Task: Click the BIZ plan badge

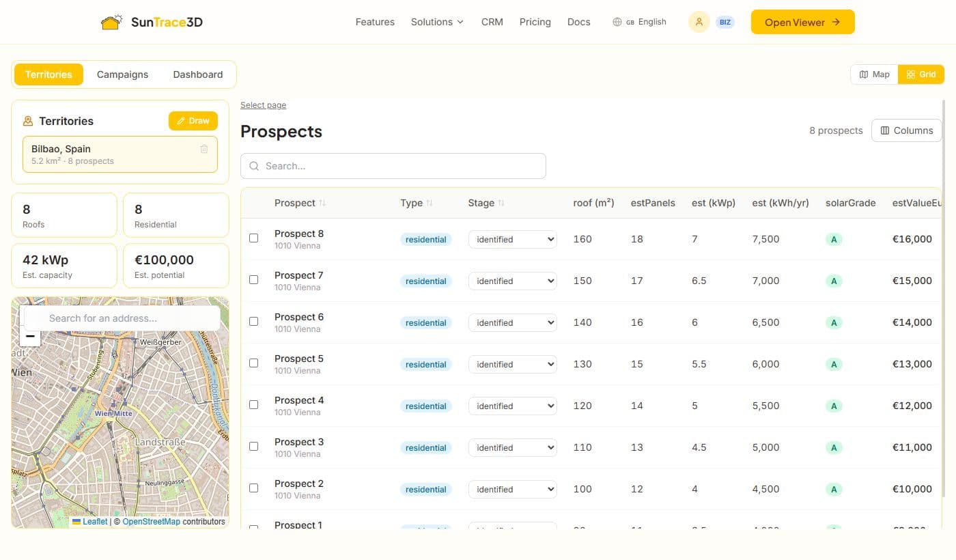Action: pos(725,23)
